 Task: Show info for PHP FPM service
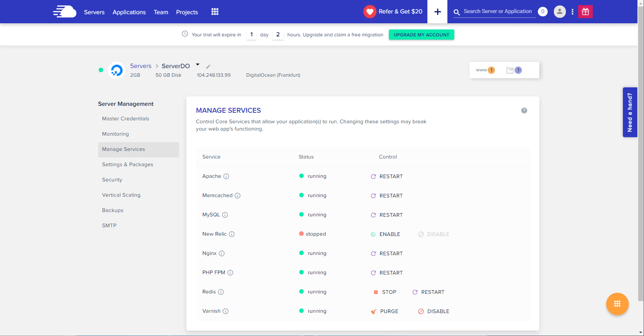(x=230, y=273)
